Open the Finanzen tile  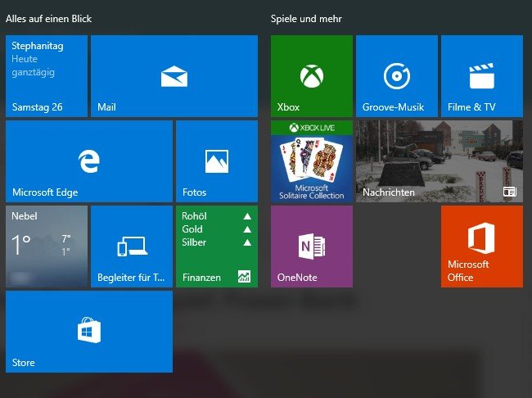[217, 246]
